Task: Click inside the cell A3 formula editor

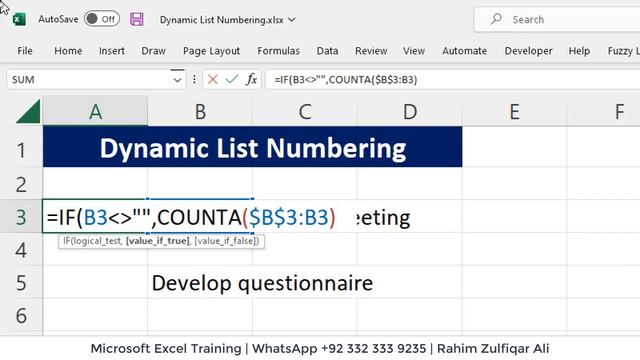Action: click(x=191, y=217)
